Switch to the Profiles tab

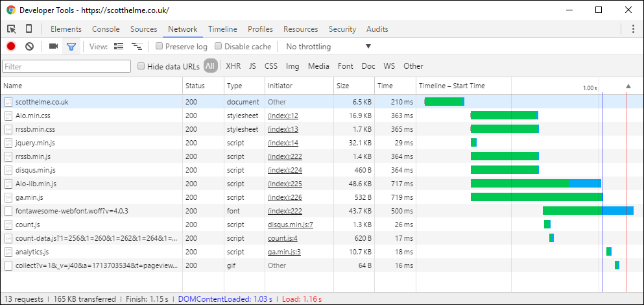coord(261,29)
